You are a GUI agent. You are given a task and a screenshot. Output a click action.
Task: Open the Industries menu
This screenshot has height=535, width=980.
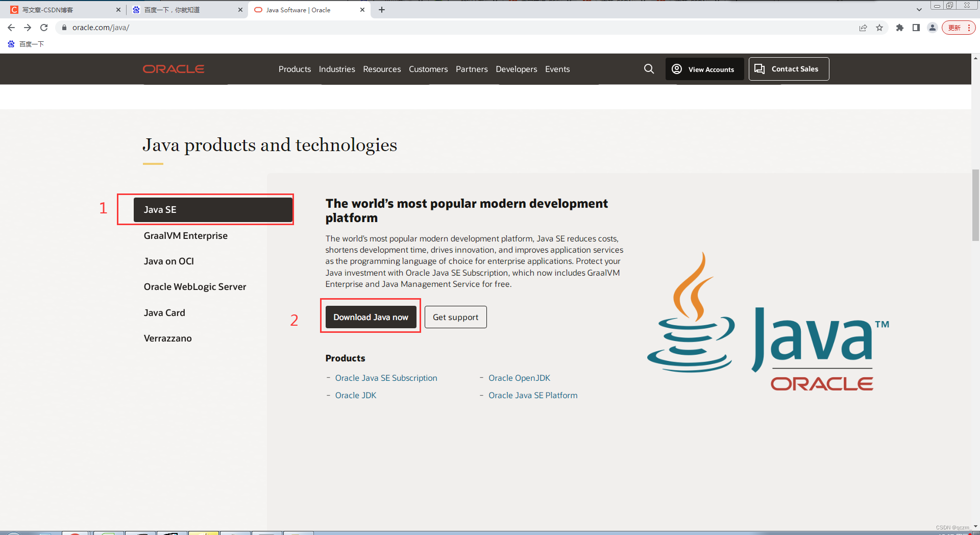337,69
